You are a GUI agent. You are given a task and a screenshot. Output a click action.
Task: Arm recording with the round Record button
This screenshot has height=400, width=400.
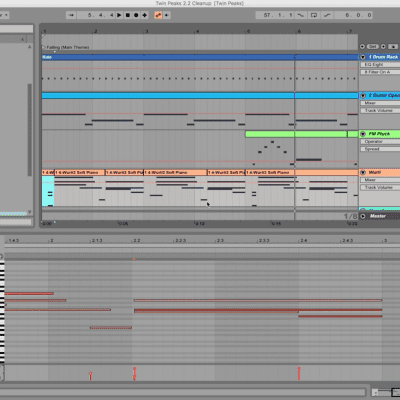click(x=136, y=15)
